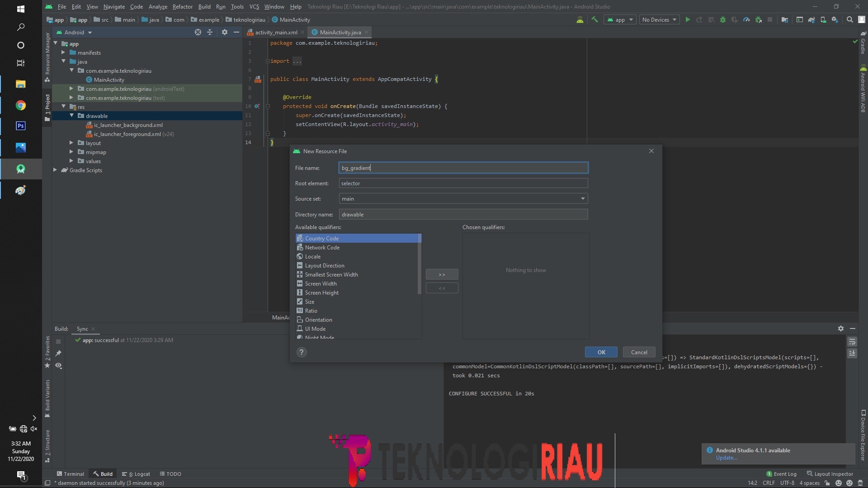Debug the app using the bug icon
The image size is (868, 488).
pyautogui.click(x=722, y=19)
